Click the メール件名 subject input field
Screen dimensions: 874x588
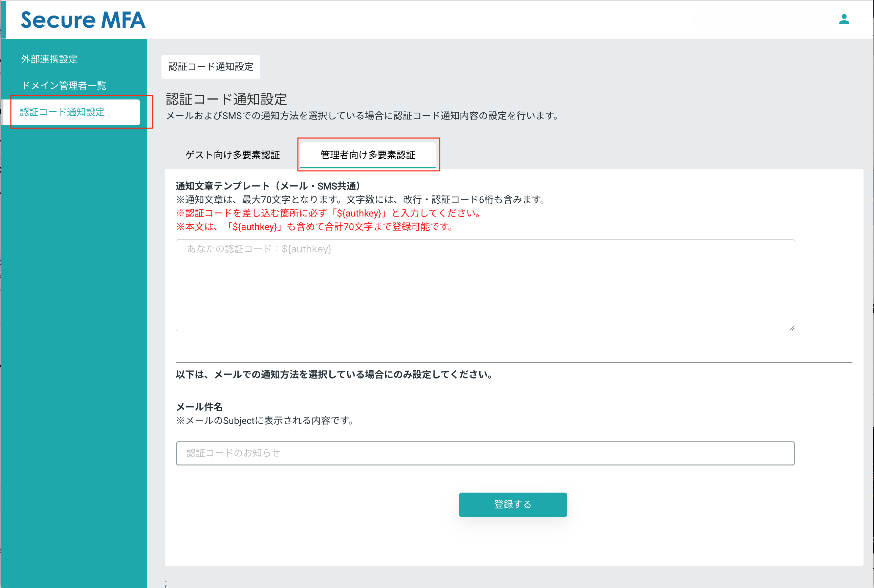(x=485, y=453)
